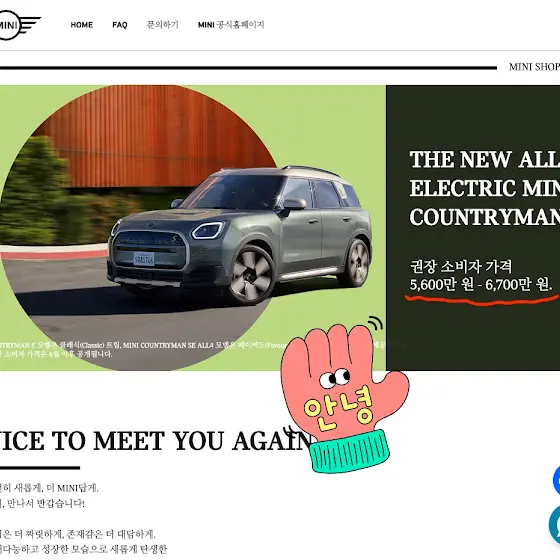Click the 권장 소비자 가격 label
Screen dimensions: 560x560
[x=461, y=266]
